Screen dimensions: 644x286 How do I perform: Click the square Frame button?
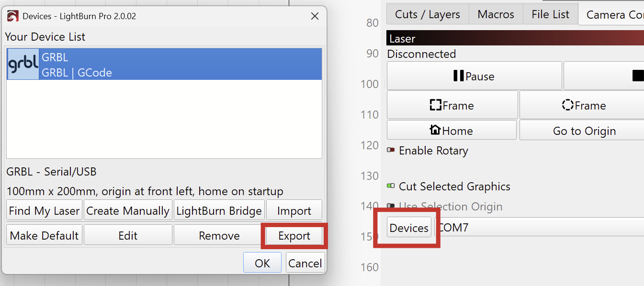pyautogui.click(x=452, y=105)
